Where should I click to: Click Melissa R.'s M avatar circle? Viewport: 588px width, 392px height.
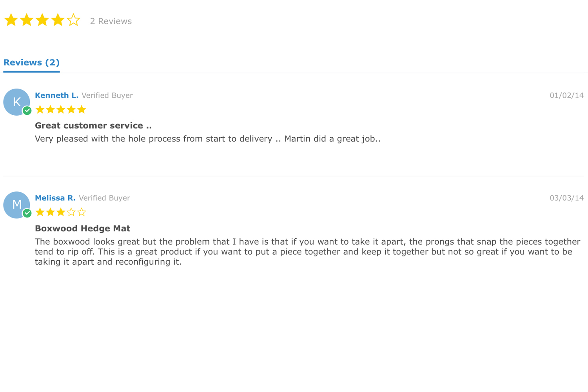tap(16, 205)
